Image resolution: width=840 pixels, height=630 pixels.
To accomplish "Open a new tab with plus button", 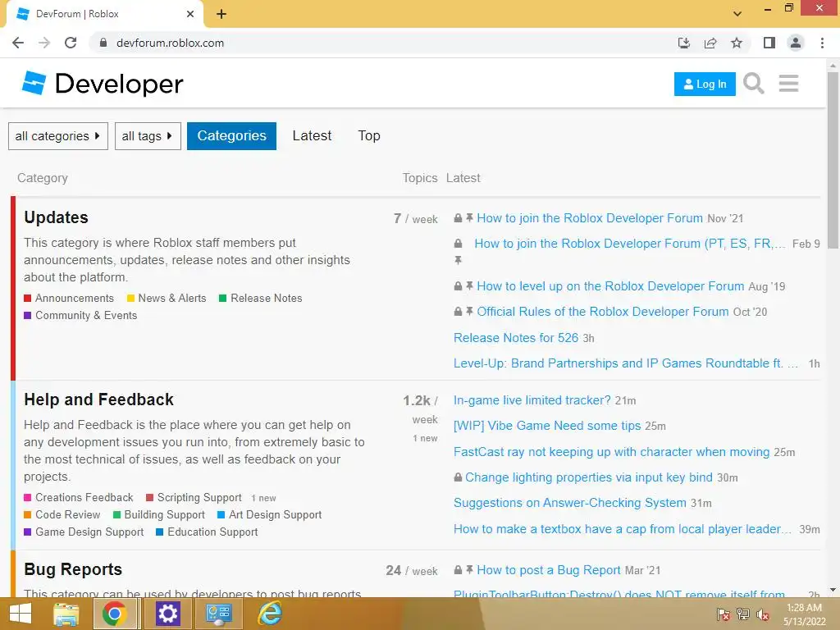I will pyautogui.click(x=221, y=14).
